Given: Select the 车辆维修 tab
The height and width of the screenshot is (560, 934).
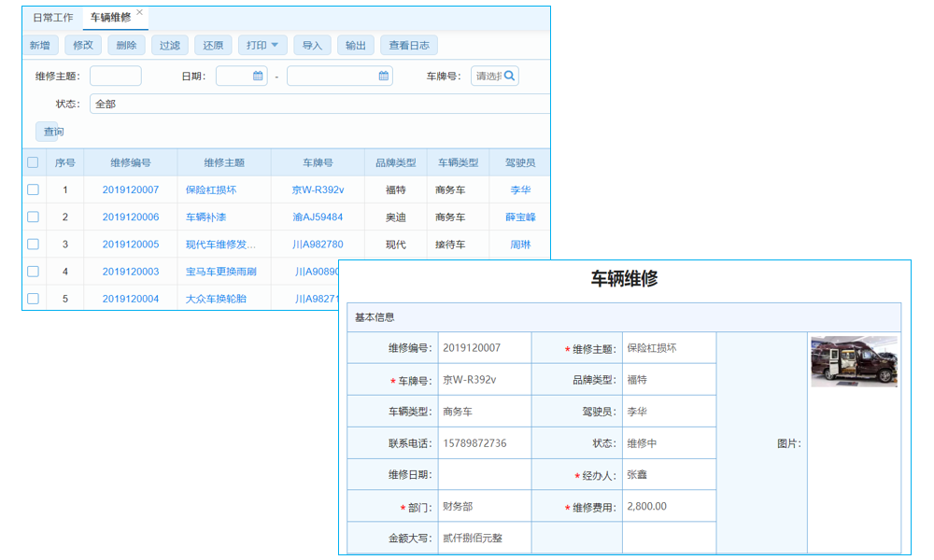Looking at the screenshot, I should [112, 15].
